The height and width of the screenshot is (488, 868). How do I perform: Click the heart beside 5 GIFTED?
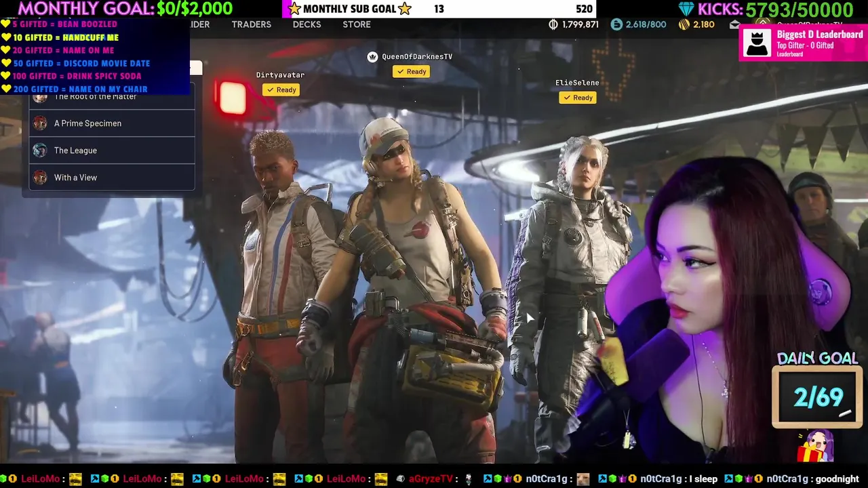tap(5, 24)
